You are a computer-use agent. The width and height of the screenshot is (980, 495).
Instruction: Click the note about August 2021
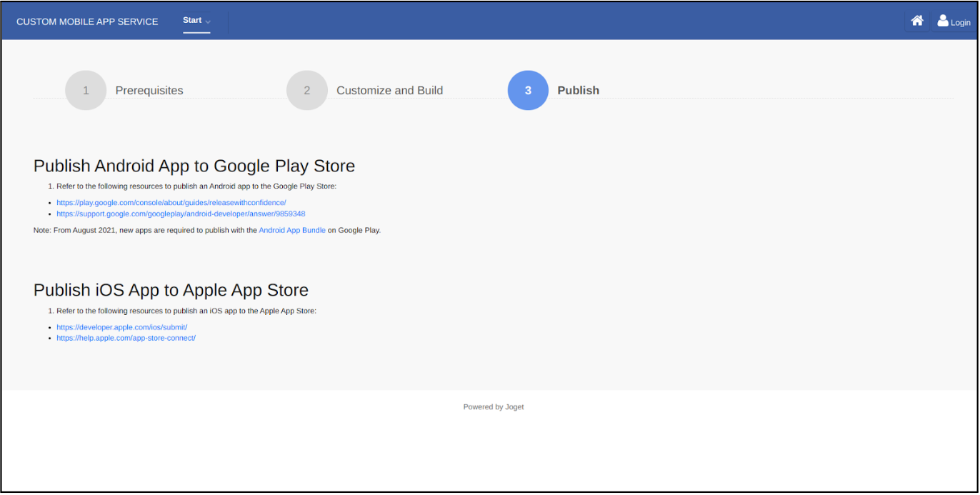(207, 230)
